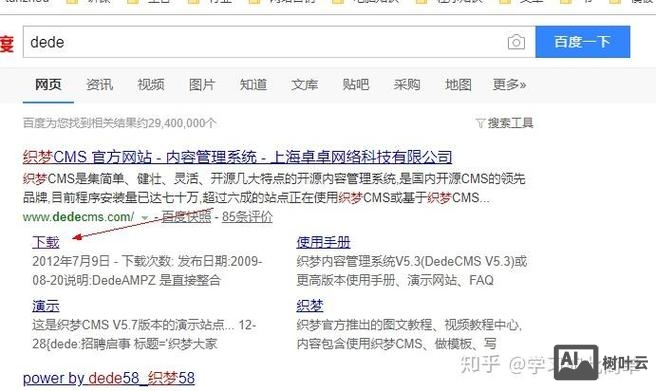Screen dimensions: 656x391
Task: Open the camera image search icon
Action: [516, 42]
